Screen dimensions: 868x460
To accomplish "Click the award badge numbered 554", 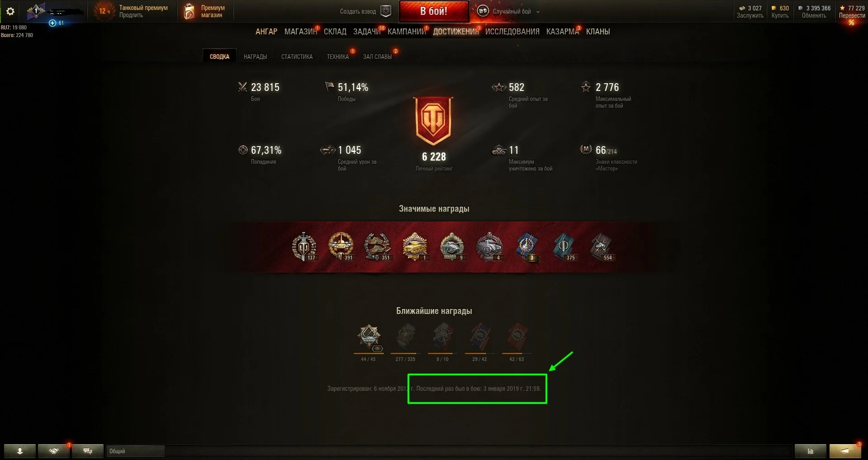I will [x=601, y=247].
